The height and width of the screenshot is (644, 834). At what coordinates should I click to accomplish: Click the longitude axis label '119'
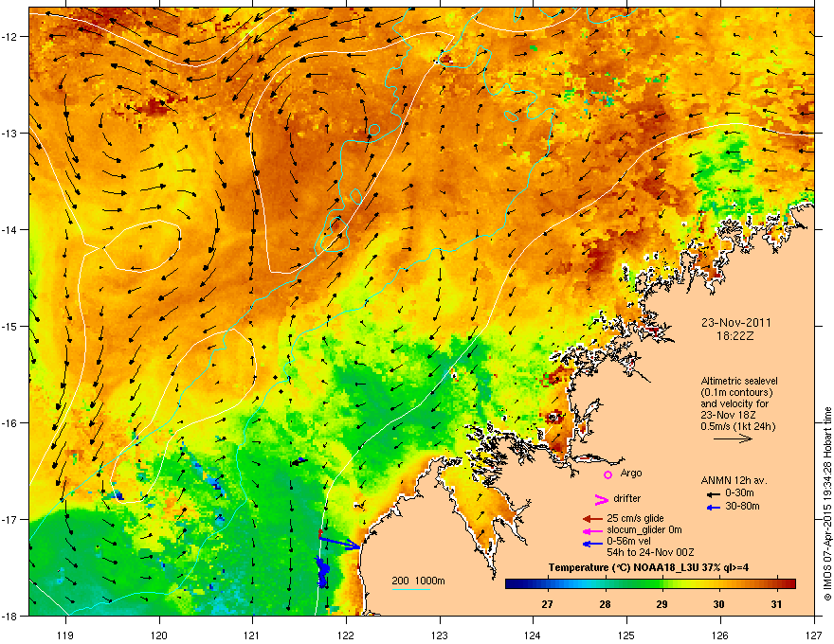click(x=65, y=635)
